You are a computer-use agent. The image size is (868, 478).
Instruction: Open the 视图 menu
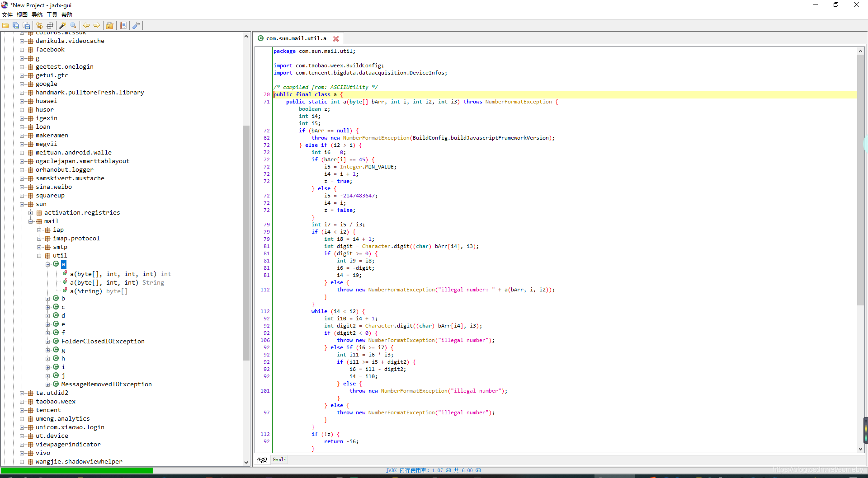tap(22, 15)
